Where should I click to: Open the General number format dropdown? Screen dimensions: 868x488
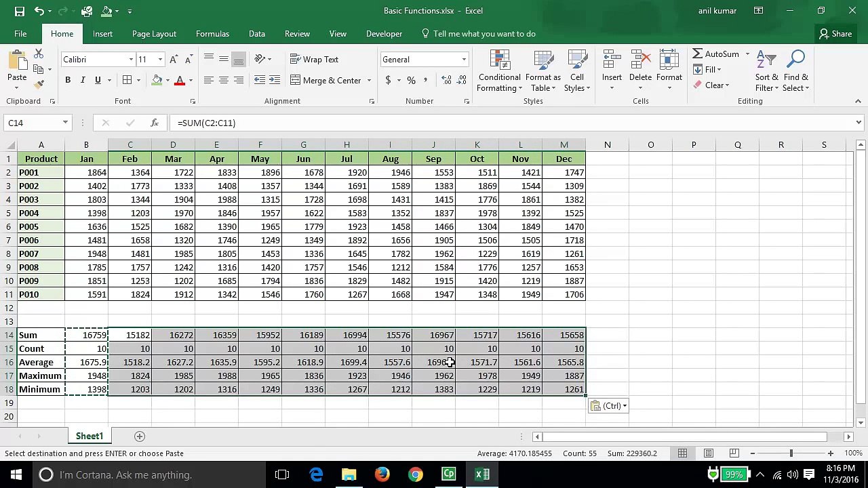464,60
